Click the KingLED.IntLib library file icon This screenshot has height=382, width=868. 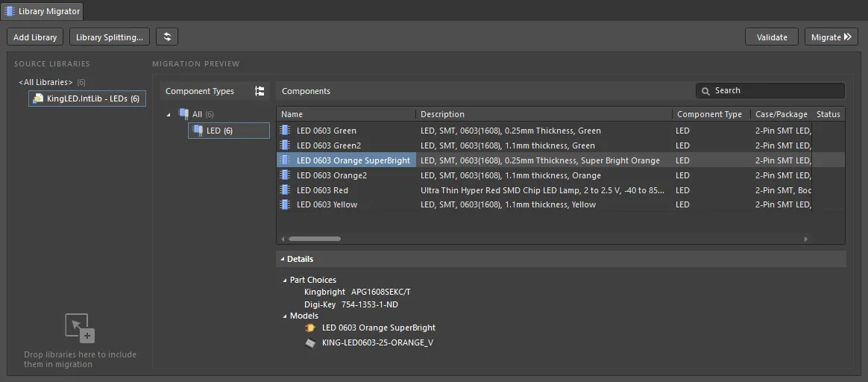tap(38, 98)
